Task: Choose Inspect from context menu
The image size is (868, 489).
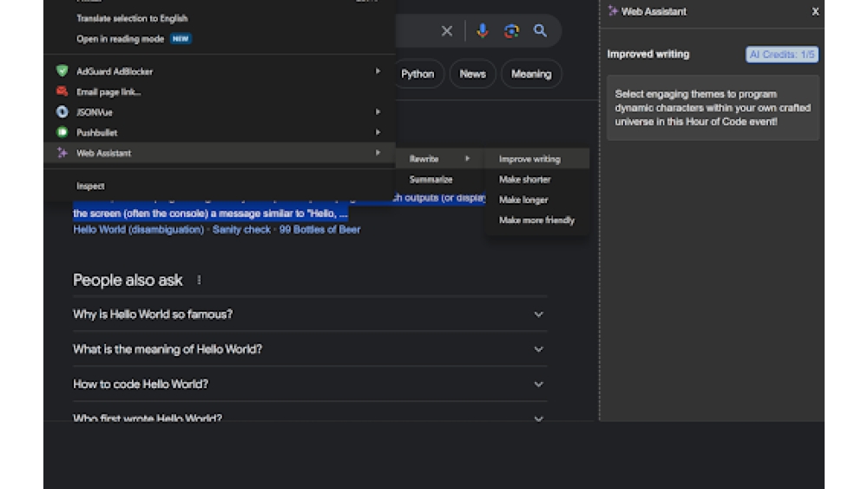Action: [90, 186]
